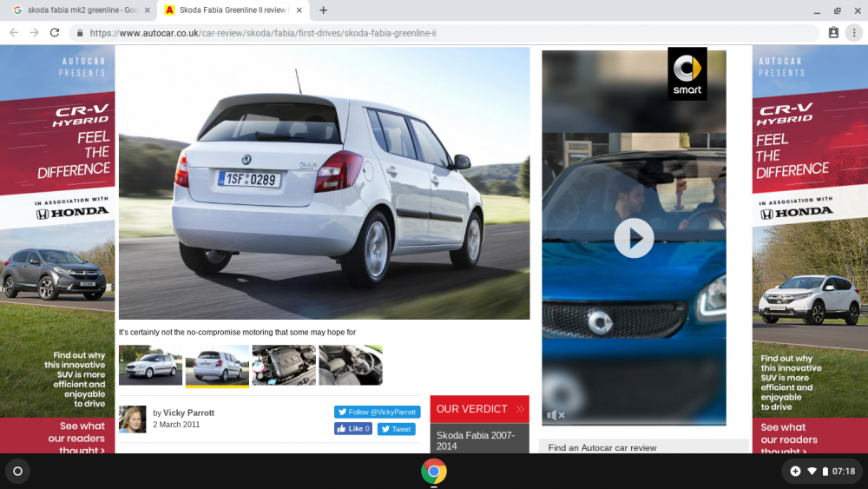Go forward in browser history
Image resolution: width=868 pixels, height=489 pixels.
tap(35, 33)
